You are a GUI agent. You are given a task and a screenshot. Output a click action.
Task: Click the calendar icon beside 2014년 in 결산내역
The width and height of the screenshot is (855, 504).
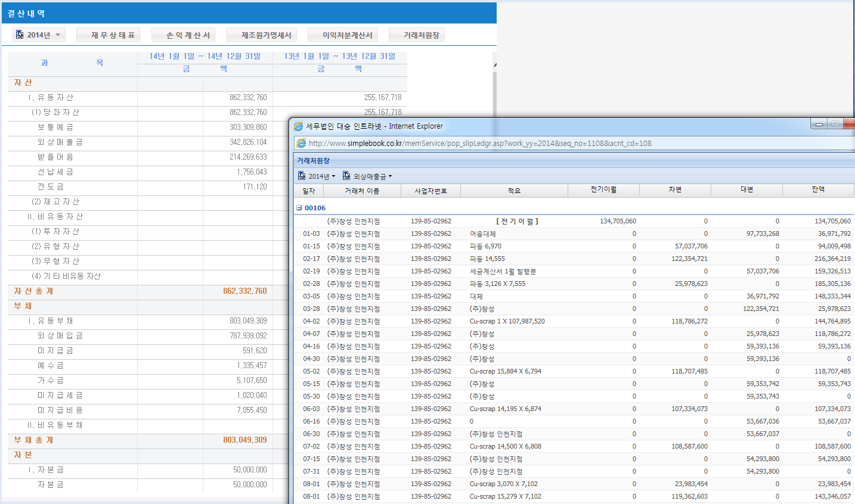click(x=20, y=35)
